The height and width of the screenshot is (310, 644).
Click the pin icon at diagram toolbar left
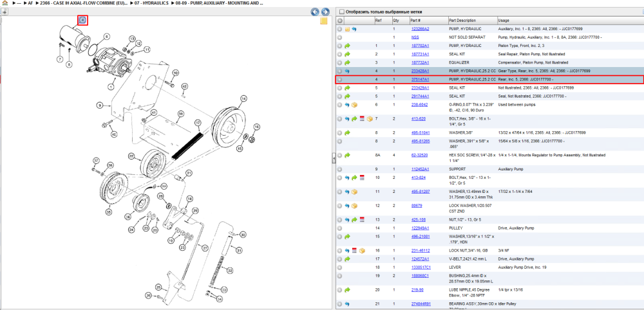5,12
